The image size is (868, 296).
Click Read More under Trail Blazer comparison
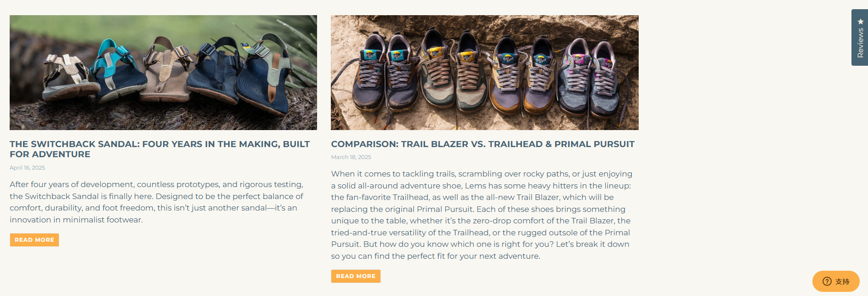pos(356,276)
